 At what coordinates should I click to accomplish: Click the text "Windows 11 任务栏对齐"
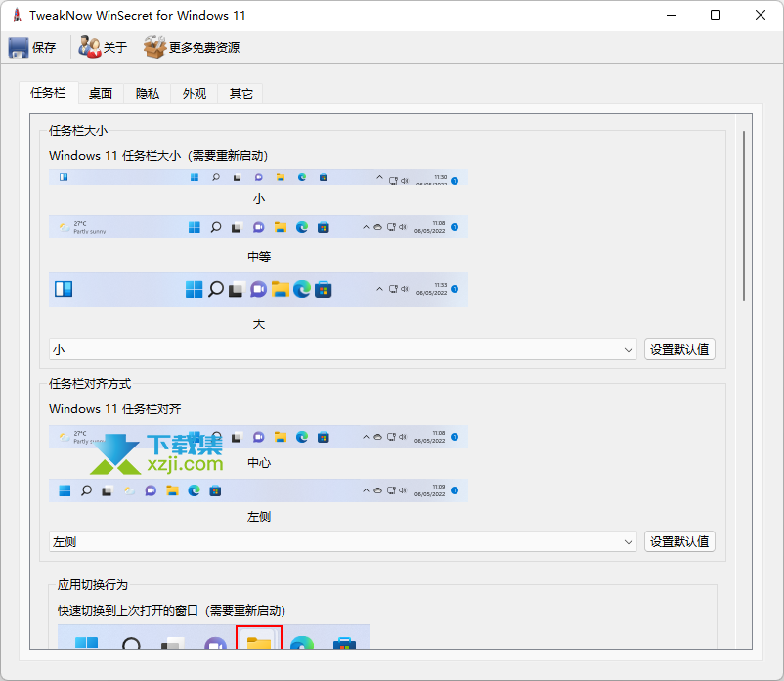(x=115, y=409)
